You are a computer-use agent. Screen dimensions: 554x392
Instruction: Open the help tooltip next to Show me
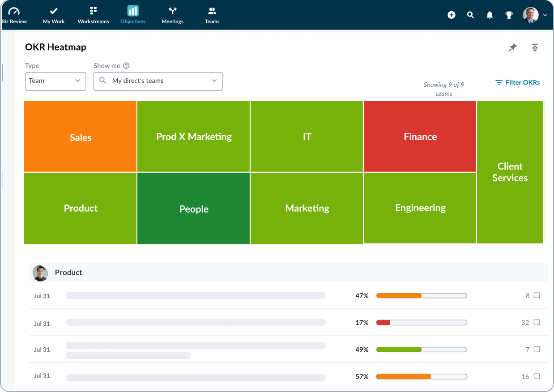coord(126,66)
